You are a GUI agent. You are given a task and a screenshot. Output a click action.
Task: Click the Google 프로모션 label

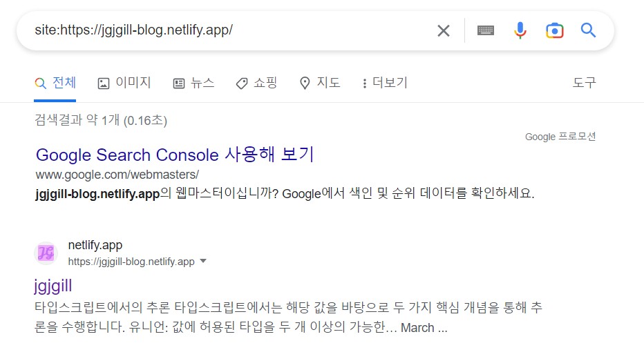point(560,137)
